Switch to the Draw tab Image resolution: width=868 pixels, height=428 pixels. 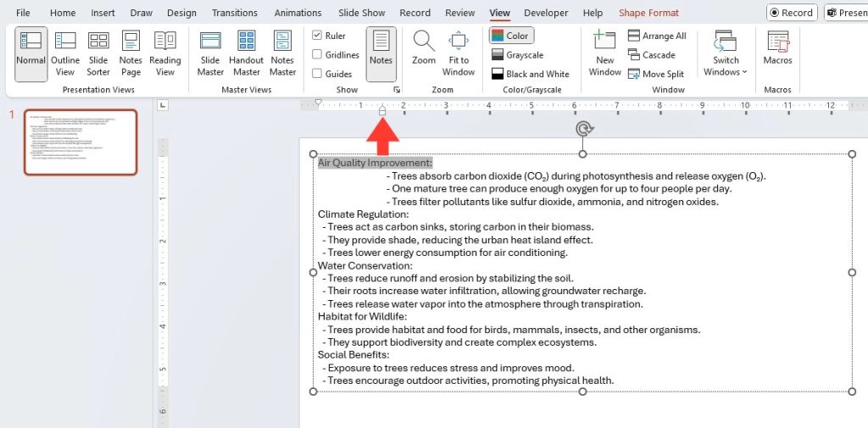pyautogui.click(x=142, y=13)
